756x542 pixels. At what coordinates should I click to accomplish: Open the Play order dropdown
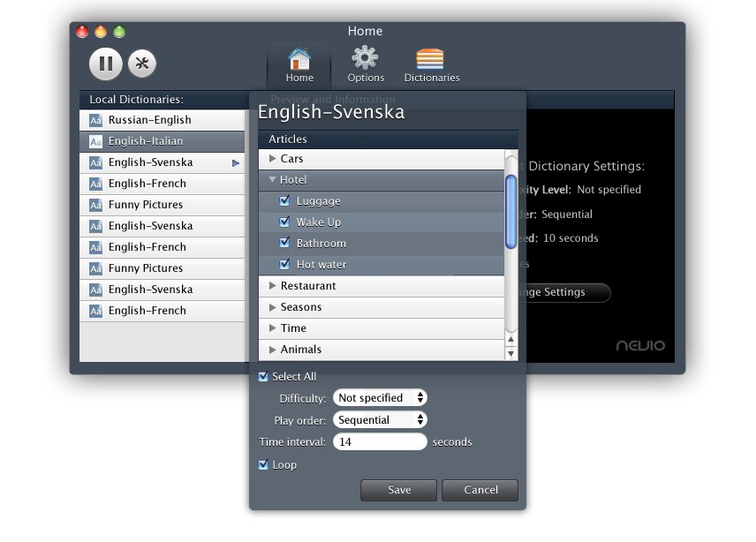point(380,419)
